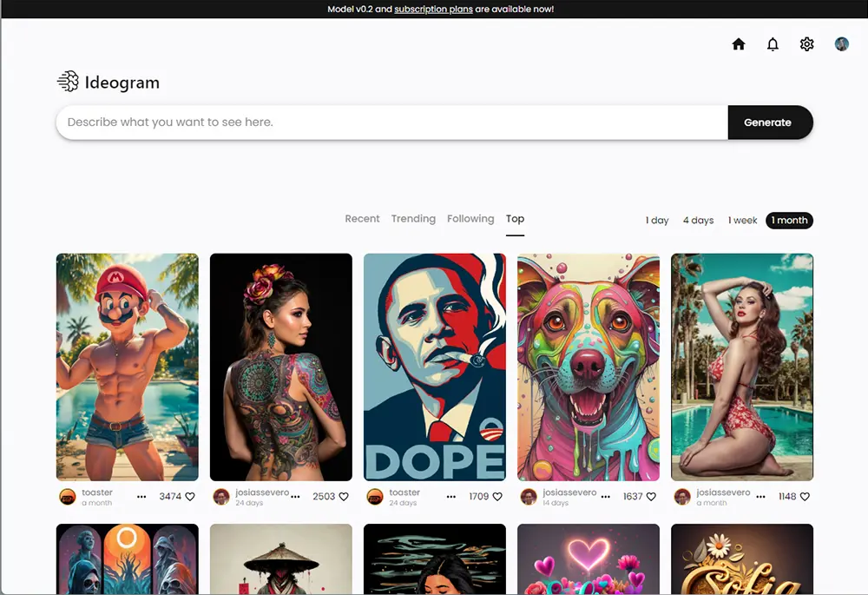This screenshot has width=868, height=595.
Task: Click the Ideogram brain logo
Action: (x=68, y=82)
